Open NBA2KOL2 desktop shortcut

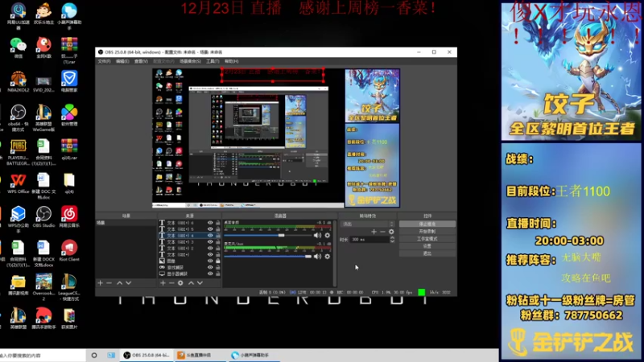tap(18, 82)
